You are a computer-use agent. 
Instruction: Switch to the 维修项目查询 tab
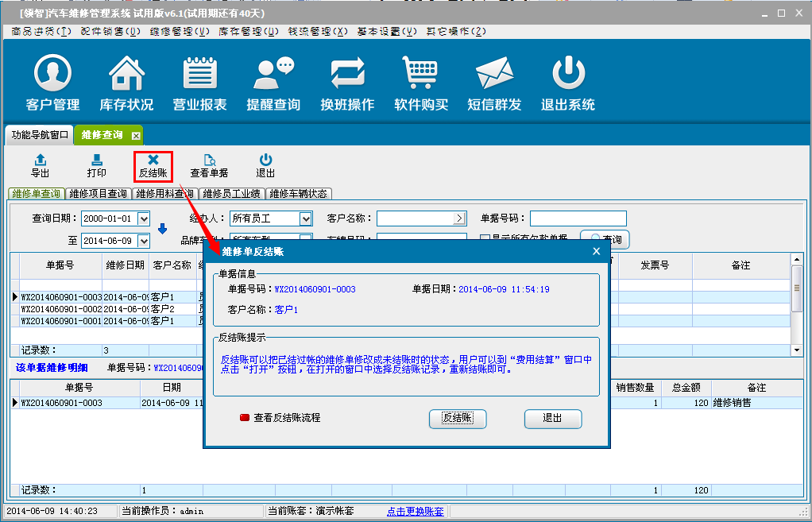[98, 193]
